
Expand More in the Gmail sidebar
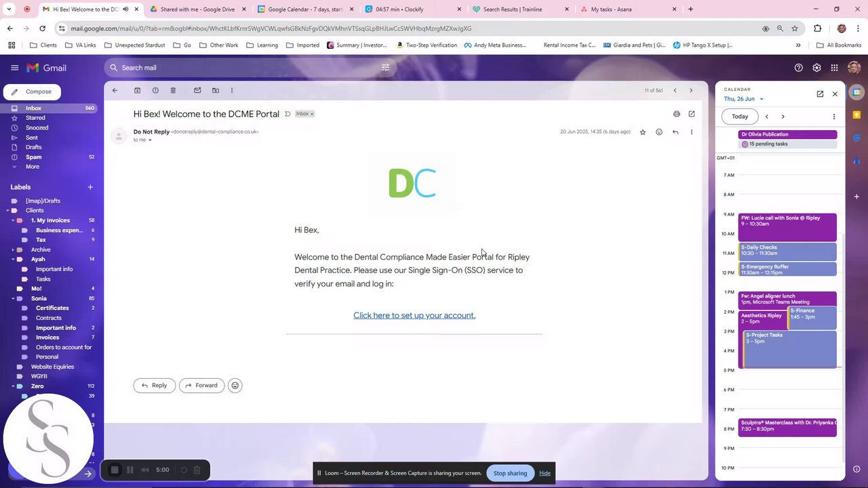tap(33, 167)
